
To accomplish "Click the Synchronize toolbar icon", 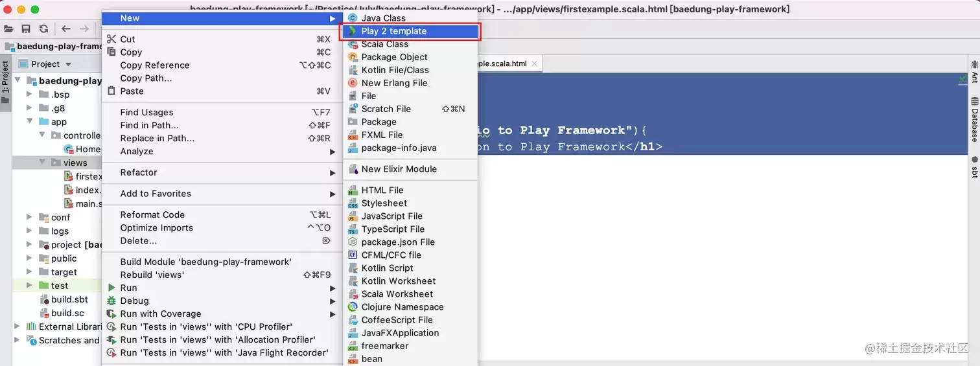I will point(43,29).
